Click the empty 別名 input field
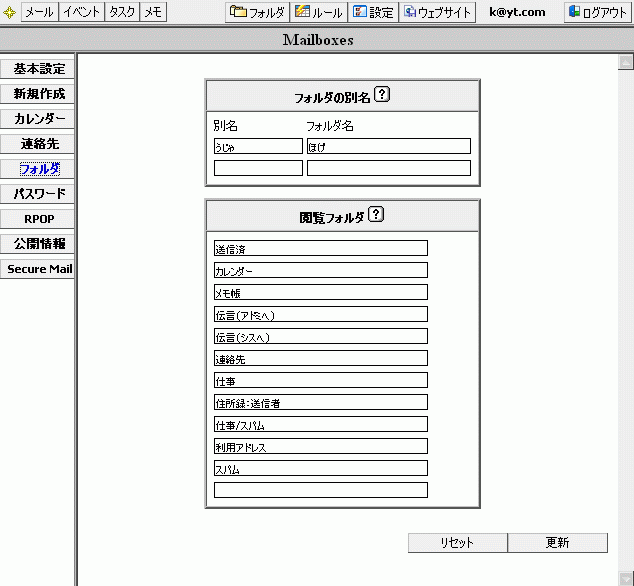Image resolution: width=634 pixels, height=586 pixels. pyautogui.click(x=258, y=168)
